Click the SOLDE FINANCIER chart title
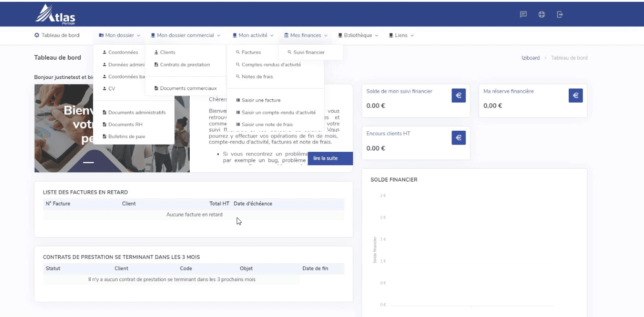The height and width of the screenshot is (317, 644). tap(394, 180)
